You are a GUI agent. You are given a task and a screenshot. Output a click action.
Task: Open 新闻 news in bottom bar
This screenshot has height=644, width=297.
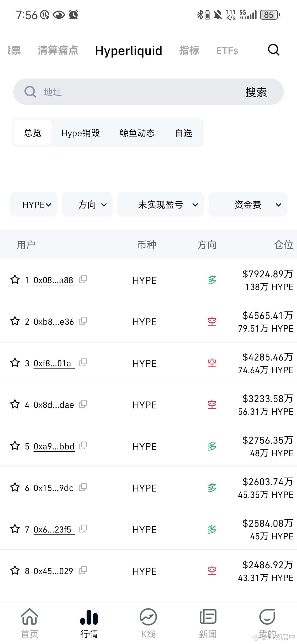click(x=208, y=623)
